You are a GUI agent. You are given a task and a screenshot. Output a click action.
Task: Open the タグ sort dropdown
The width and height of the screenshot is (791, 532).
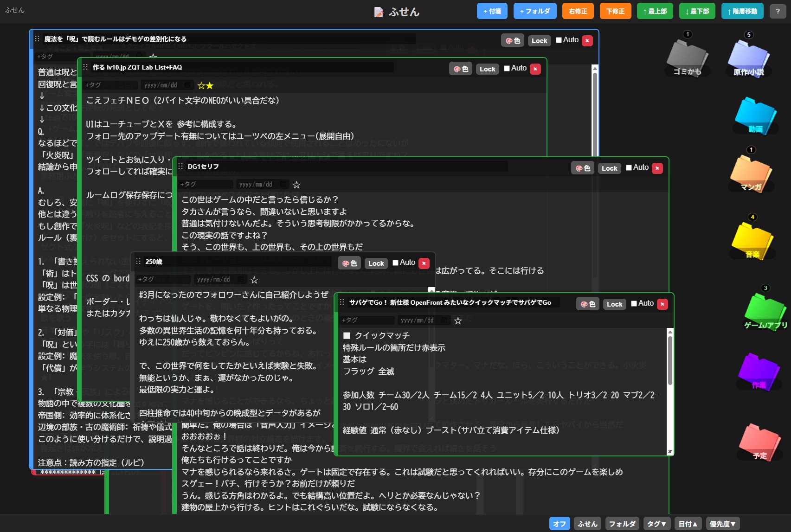(656, 524)
